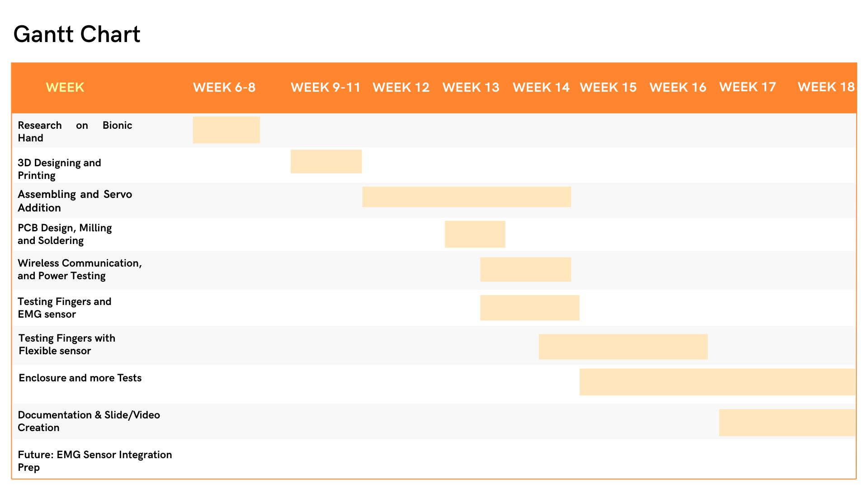Click the WEEK 12 header
Image resolution: width=868 pixels, height=488 pixels.
(401, 87)
